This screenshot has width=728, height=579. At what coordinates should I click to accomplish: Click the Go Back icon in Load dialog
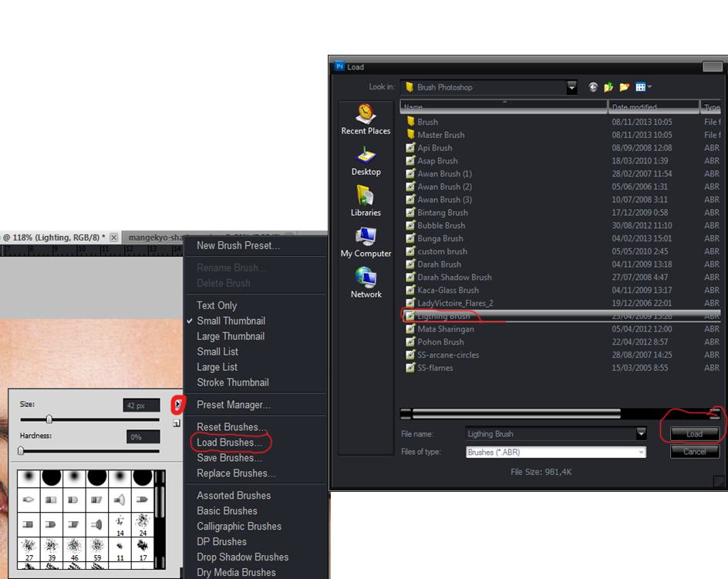tap(593, 87)
